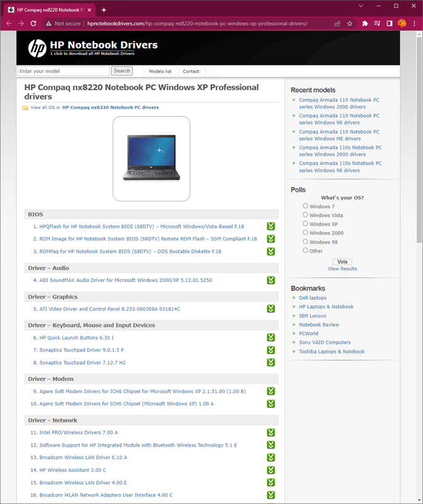
Task: Click the nx8220 laptop product thumbnail
Action: click(x=151, y=159)
